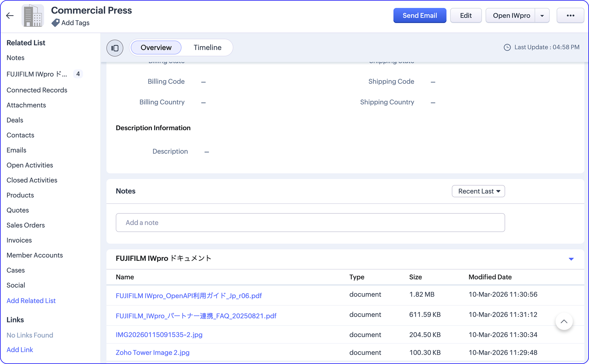Expand the Open IWpro dropdown arrow
This screenshot has height=364, width=589.
(542, 15)
